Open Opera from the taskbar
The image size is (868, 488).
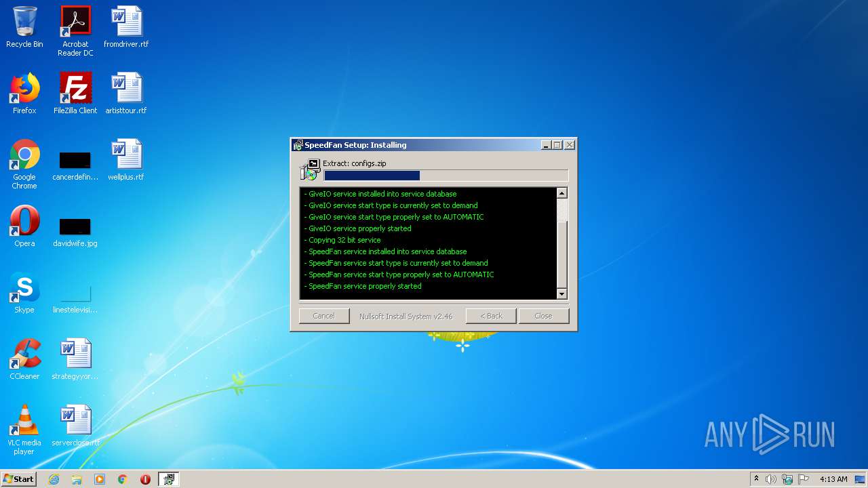tap(145, 479)
